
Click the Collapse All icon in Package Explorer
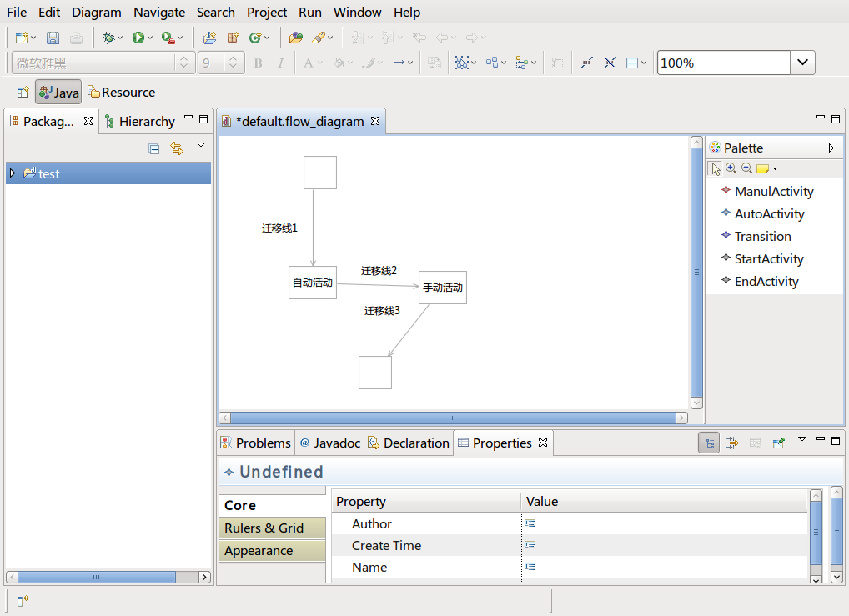point(153,148)
